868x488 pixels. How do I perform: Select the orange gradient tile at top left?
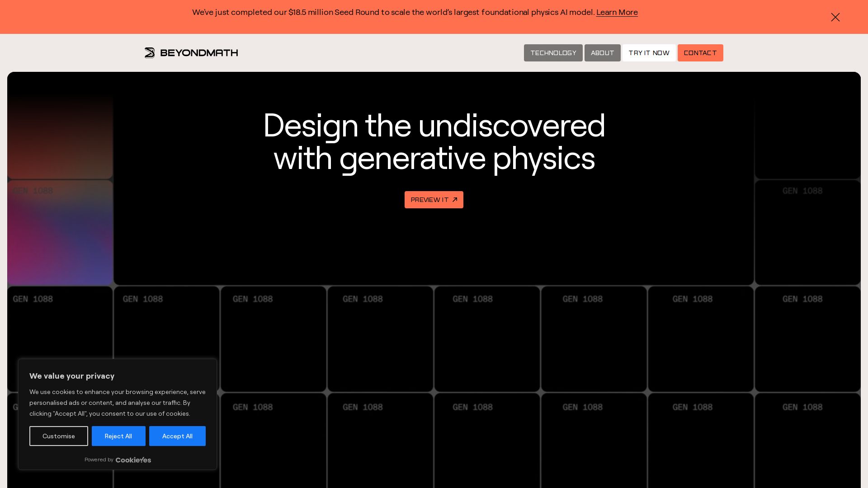(60, 136)
